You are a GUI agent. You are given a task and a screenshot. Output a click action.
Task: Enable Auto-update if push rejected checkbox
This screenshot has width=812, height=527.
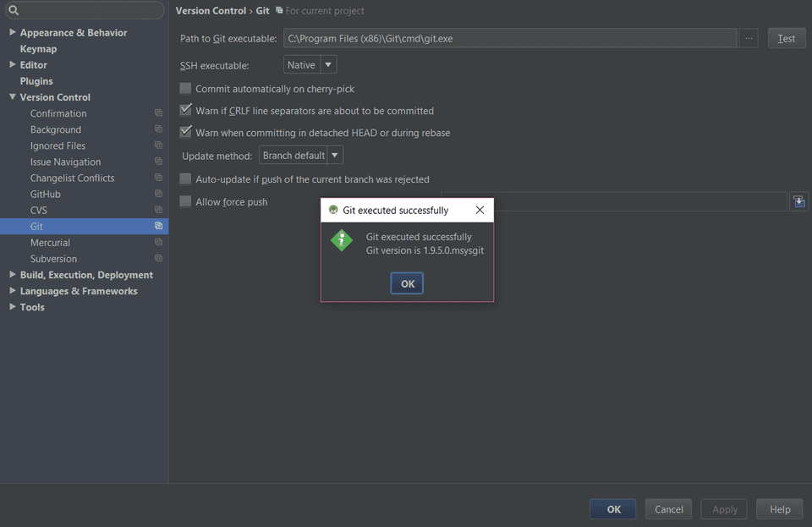pos(186,179)
